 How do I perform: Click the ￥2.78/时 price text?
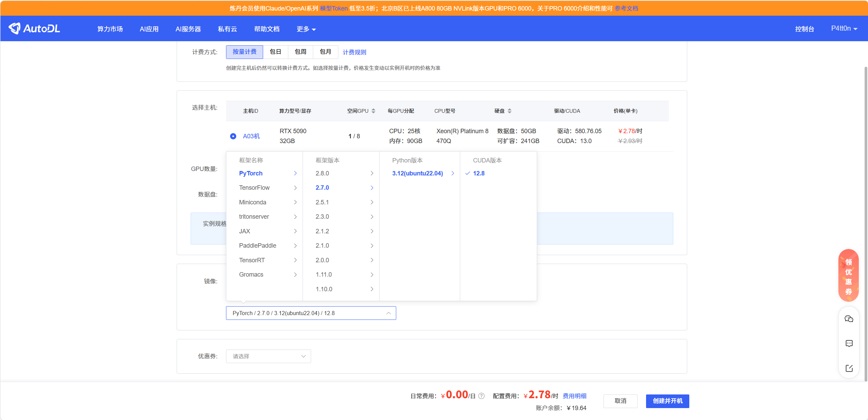(630, 131)
